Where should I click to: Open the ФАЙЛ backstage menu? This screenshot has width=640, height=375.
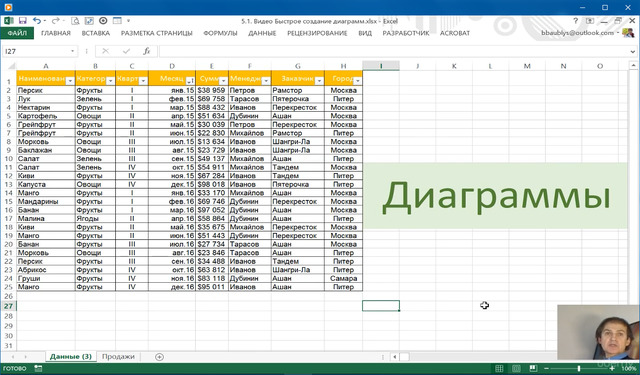pos(17,33)
